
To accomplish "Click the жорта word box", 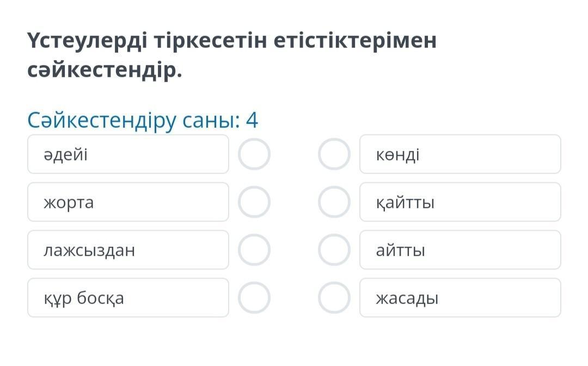I will click(128, 202).
